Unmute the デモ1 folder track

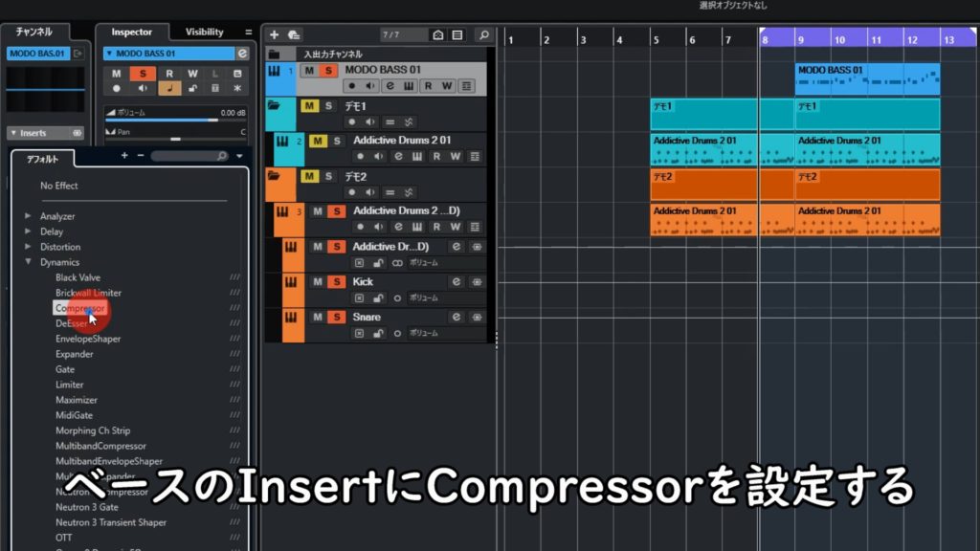point(309,105)
